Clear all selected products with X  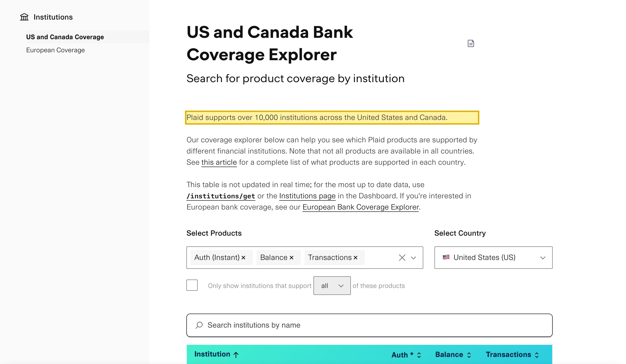tap(402, 258)
